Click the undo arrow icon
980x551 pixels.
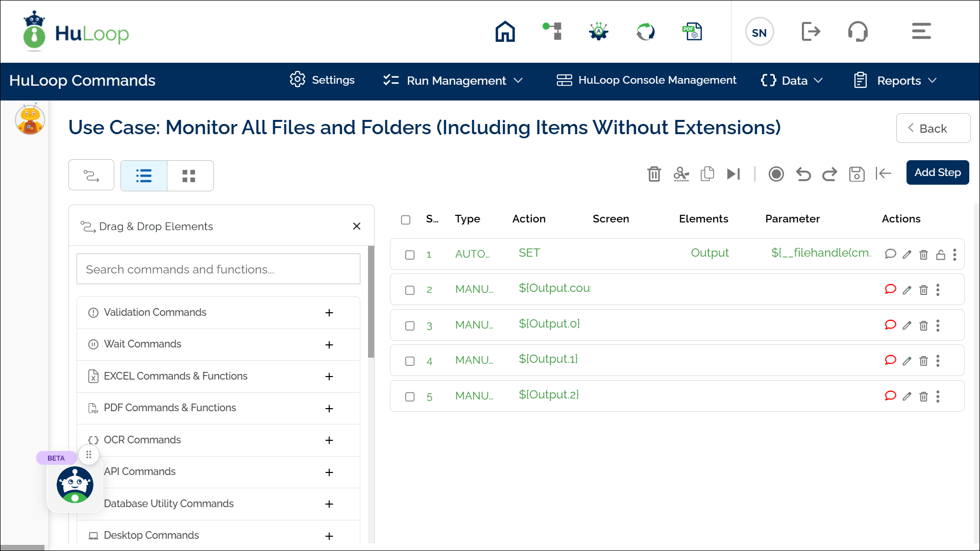(x=803, y=174)
